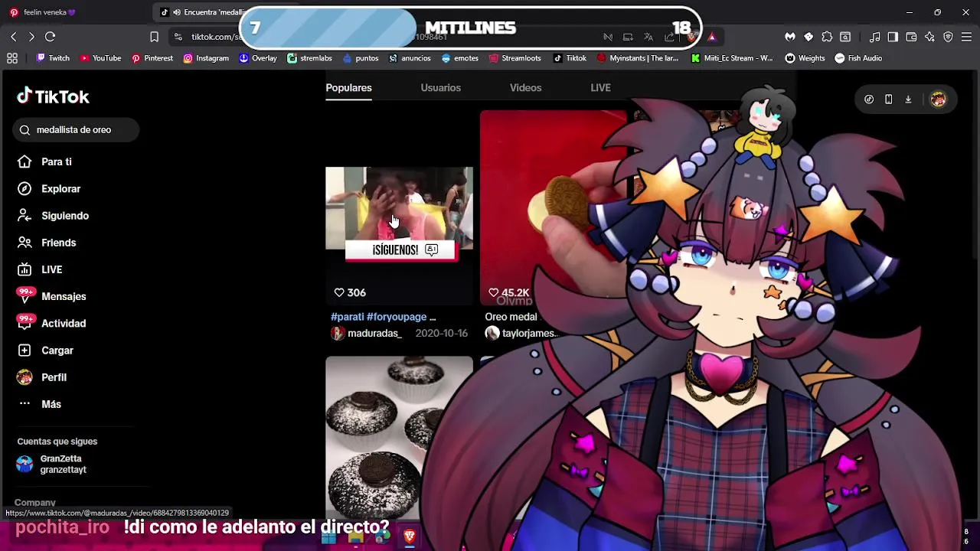The height and width of the screenshot is (551, 980).
Task: Open Perfil in sidebar
Action: [42, 377]
